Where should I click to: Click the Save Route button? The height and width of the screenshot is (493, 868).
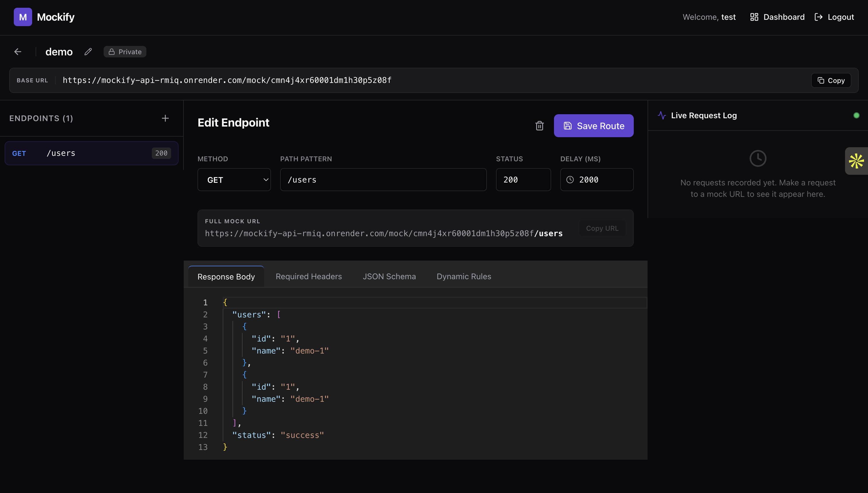tap(594, 126)
